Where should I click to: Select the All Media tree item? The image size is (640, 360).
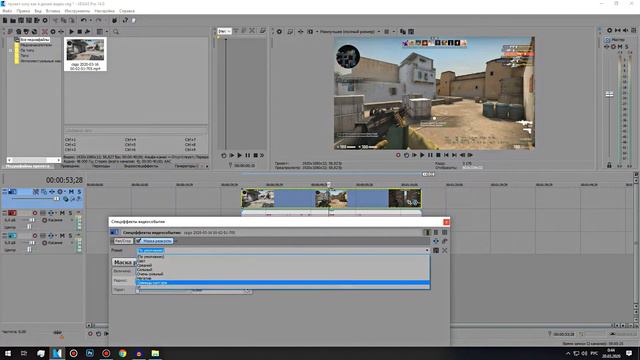(35, 40)
